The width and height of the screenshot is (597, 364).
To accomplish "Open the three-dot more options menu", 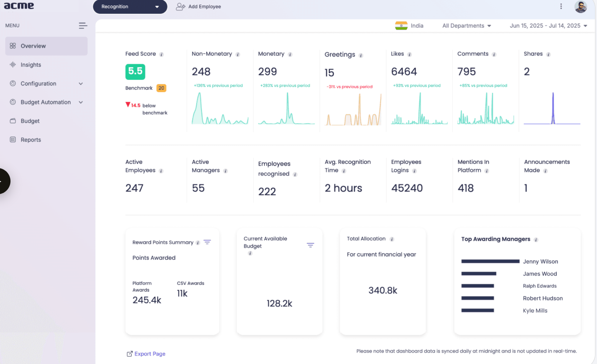I will click(x=561, y=7).
